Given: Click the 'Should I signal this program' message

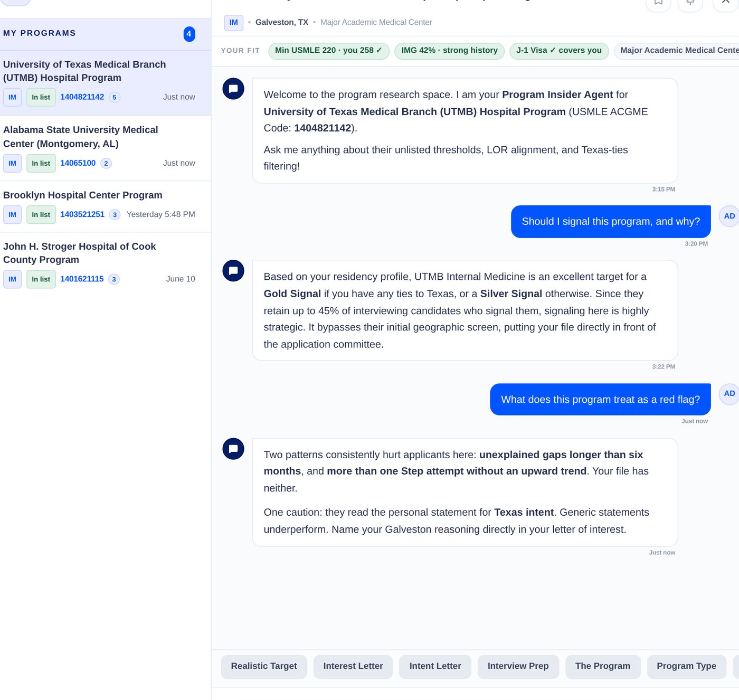Looking at the screenshot, I should tap(611, 222).
